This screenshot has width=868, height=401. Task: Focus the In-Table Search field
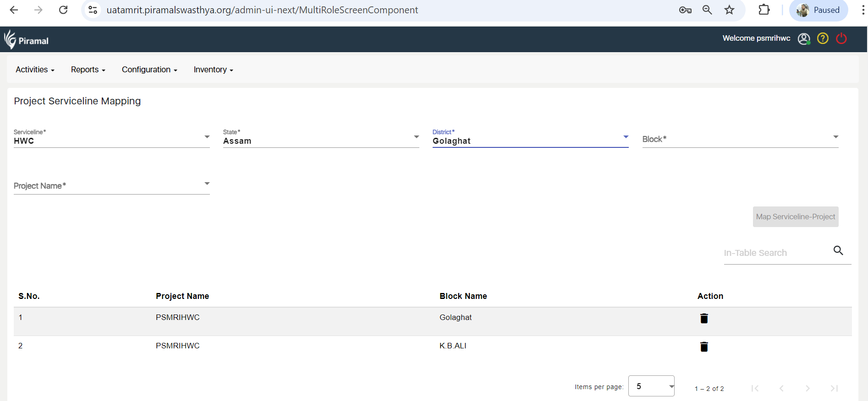(x=775, y=253)
